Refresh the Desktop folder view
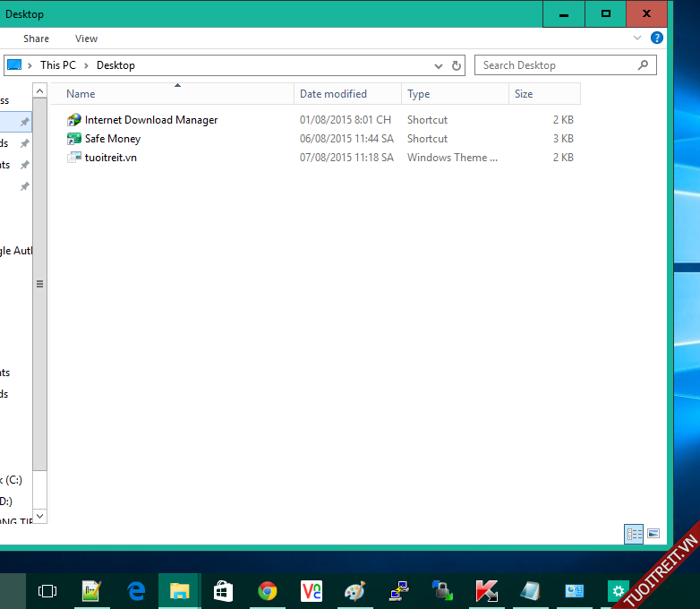 (457, 65)
